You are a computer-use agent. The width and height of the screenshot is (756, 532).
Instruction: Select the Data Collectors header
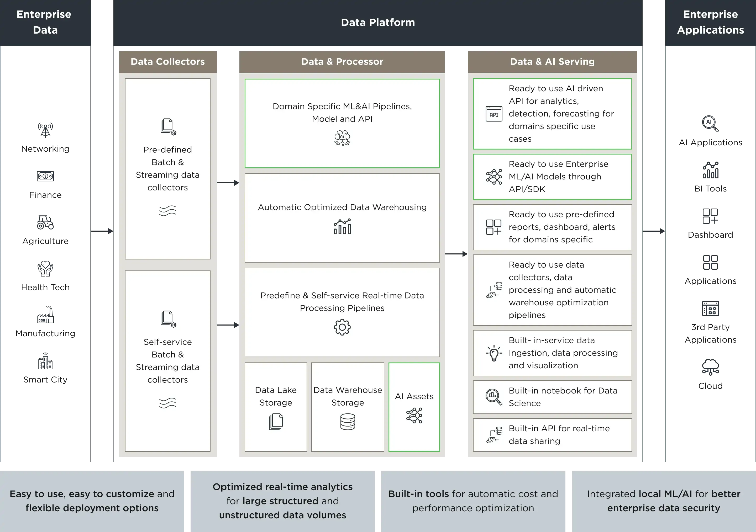[167, 62]
